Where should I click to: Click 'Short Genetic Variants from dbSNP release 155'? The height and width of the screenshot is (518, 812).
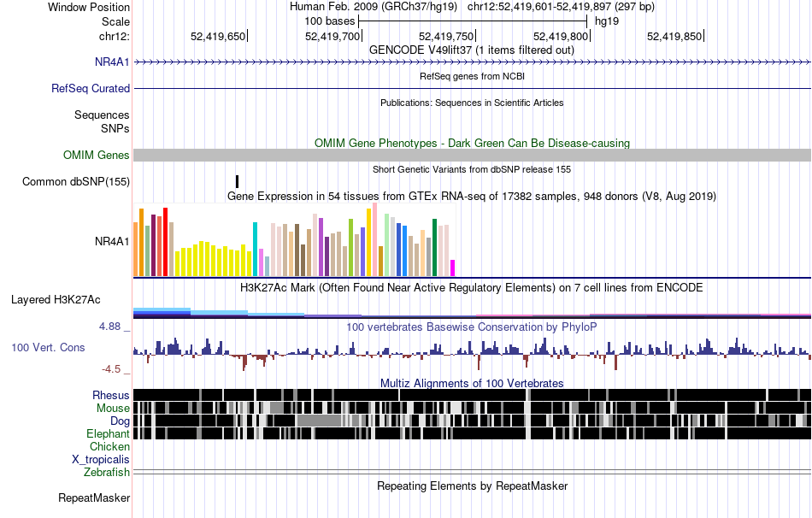(x=472, y=169)
